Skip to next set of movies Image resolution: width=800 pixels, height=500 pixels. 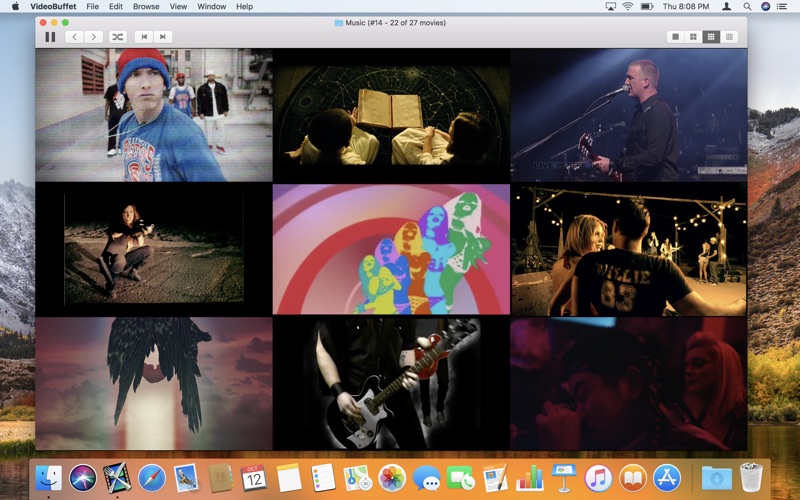(x=163, y=37)
